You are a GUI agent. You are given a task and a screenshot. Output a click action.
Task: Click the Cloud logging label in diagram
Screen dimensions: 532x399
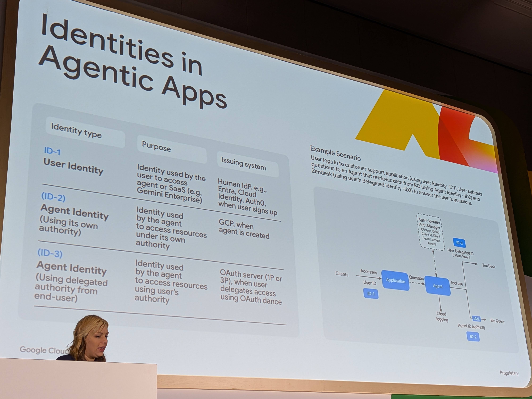[x=442, y=317]
